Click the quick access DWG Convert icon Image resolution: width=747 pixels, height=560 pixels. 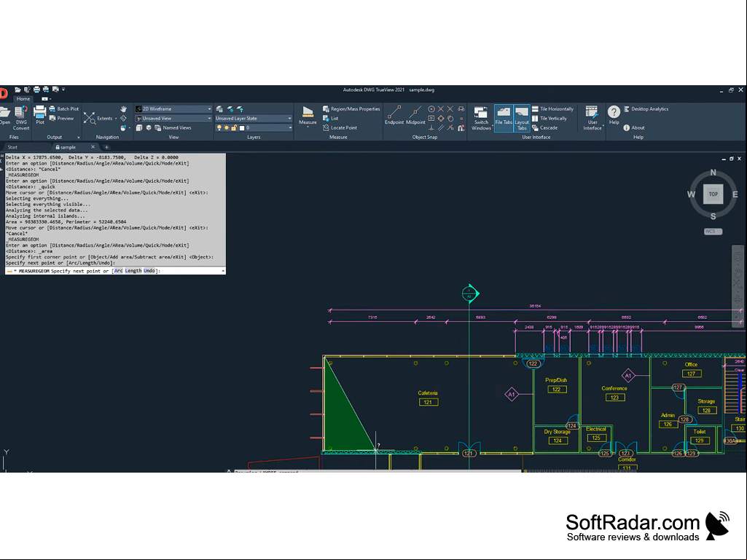pos(27,90)
